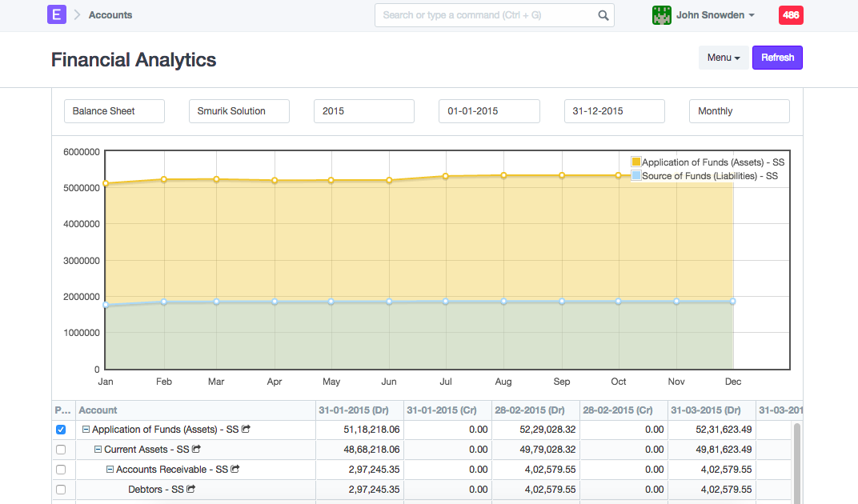Image resolution: width=858 pixels, height=504 pixels.
Task: Click the Refresh button
Action: pos(777,58)
